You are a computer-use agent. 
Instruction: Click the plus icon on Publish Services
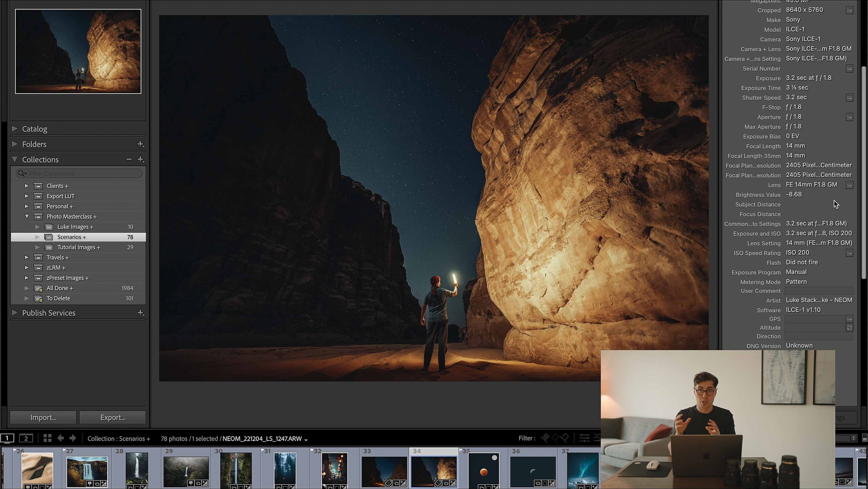pyautogui.click(x=140, y=313)
